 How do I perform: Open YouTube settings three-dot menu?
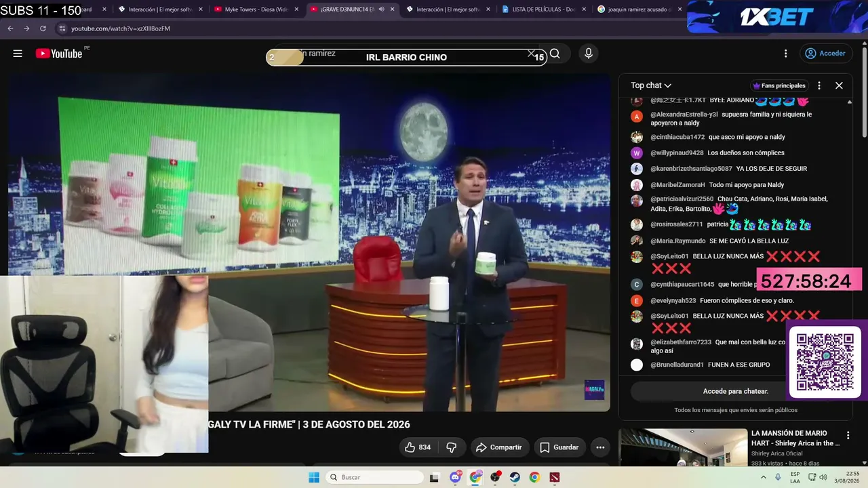785,54
